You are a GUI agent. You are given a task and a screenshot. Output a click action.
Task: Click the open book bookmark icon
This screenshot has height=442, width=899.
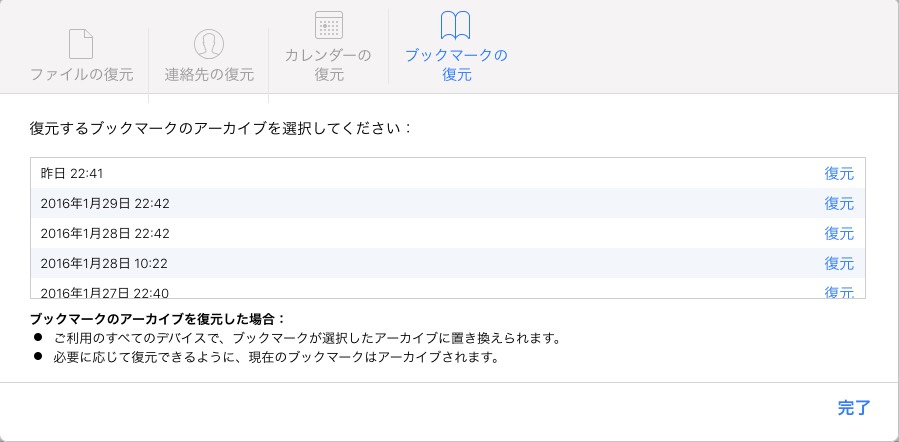coord(455,27)
